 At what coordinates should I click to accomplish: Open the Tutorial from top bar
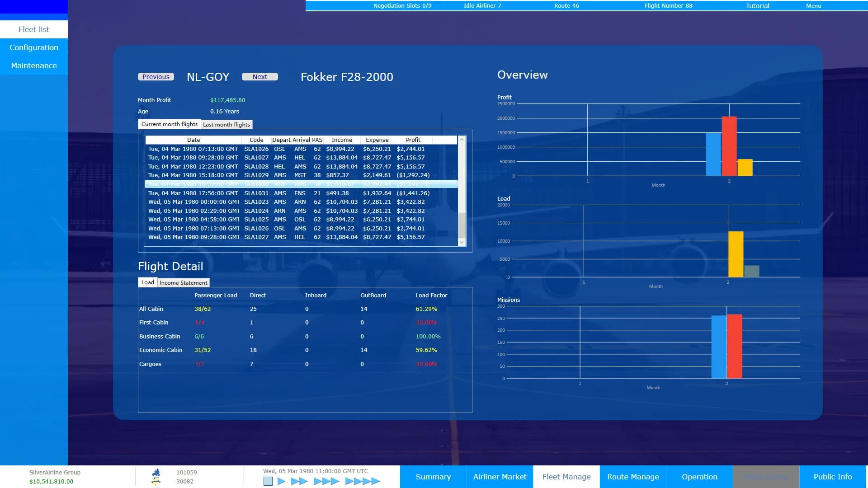(x=758, y=6)
